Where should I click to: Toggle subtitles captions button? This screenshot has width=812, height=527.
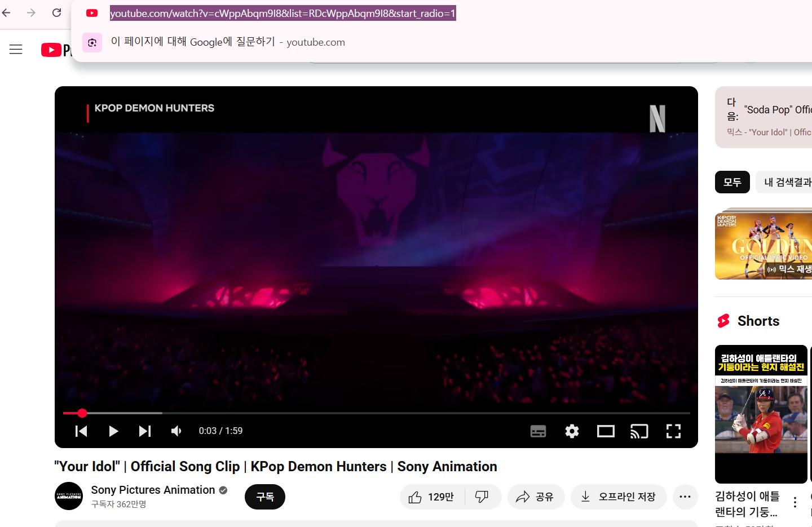(538, 432)
